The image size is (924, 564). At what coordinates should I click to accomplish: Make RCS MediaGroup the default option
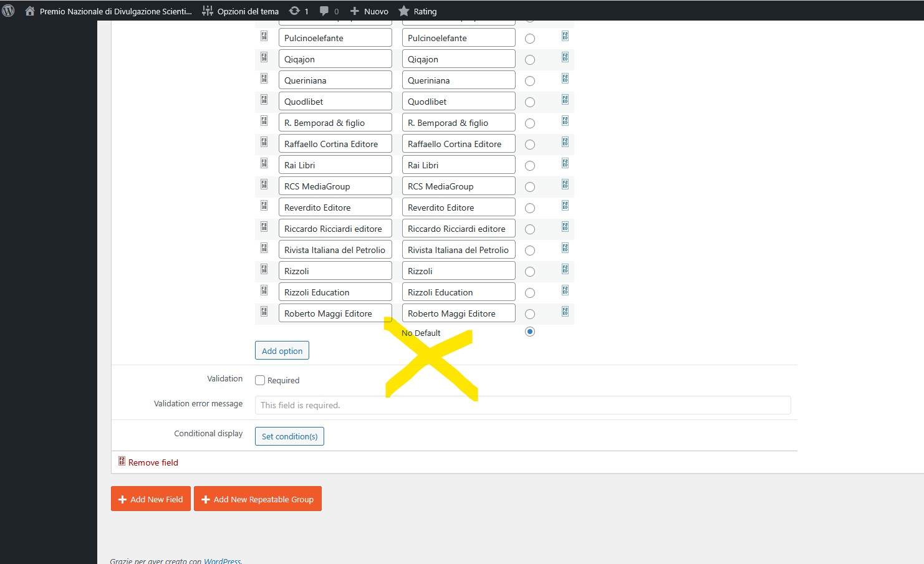[x=530, y=187]
